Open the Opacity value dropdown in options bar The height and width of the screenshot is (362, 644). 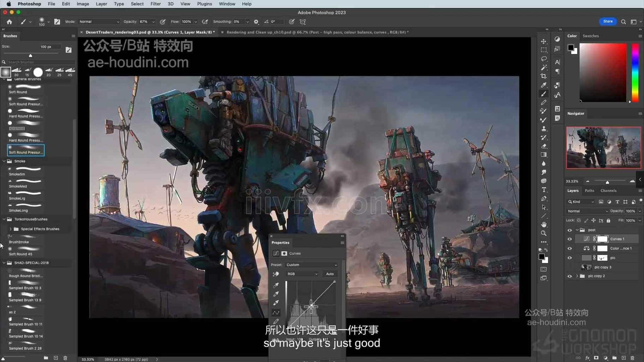pos(153,22)
